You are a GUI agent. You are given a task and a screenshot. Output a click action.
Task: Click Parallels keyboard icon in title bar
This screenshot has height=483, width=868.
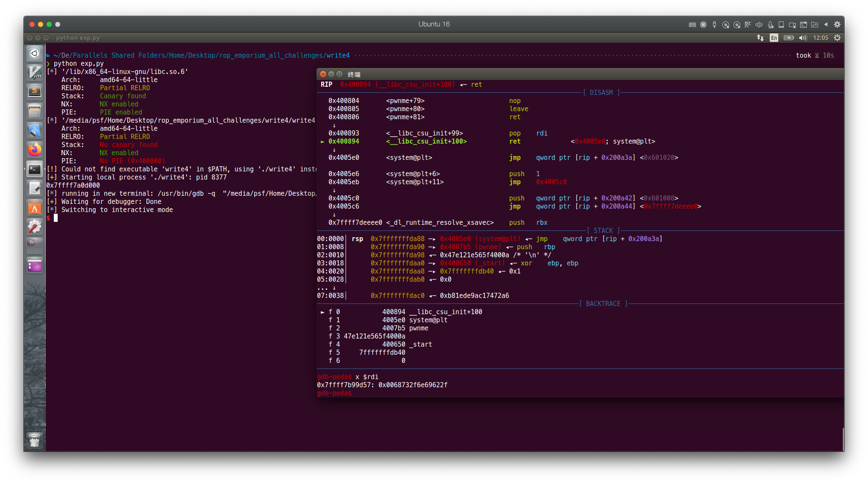pyautogui.click(x=692, y=25)
